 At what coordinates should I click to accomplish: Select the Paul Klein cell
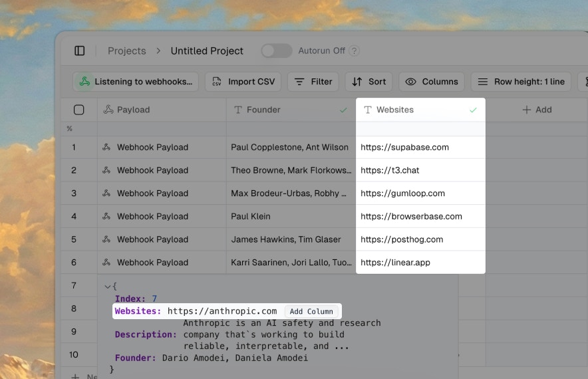pos(291,216)
